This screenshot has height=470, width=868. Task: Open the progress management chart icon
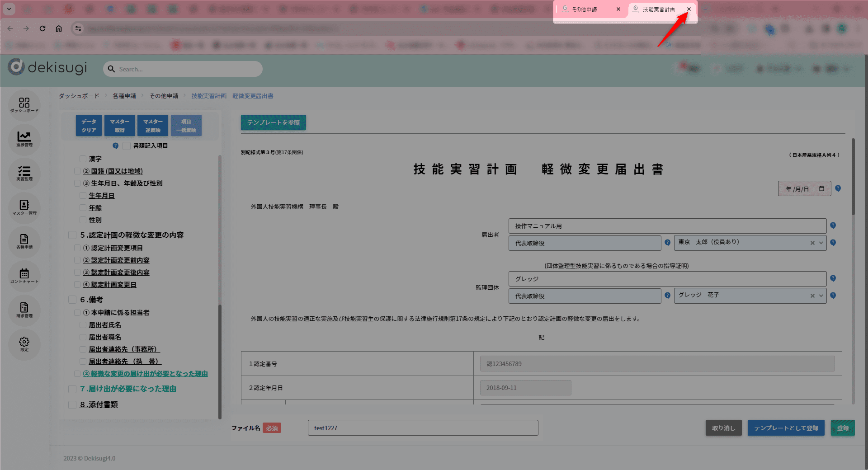(x=24, y=139)
